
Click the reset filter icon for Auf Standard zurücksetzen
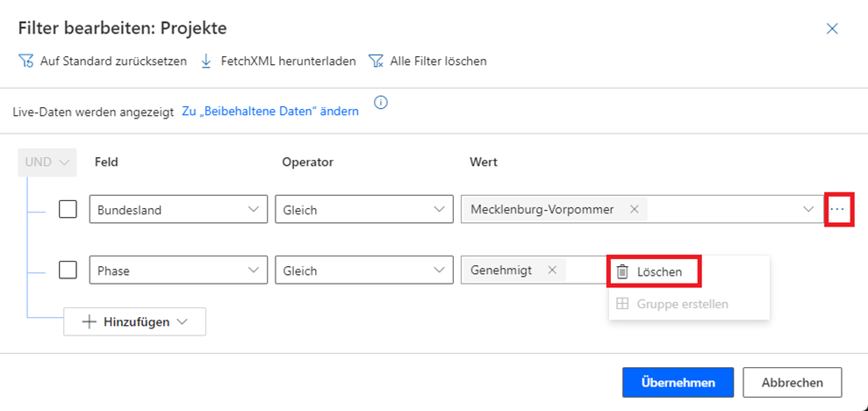(25, 61)
